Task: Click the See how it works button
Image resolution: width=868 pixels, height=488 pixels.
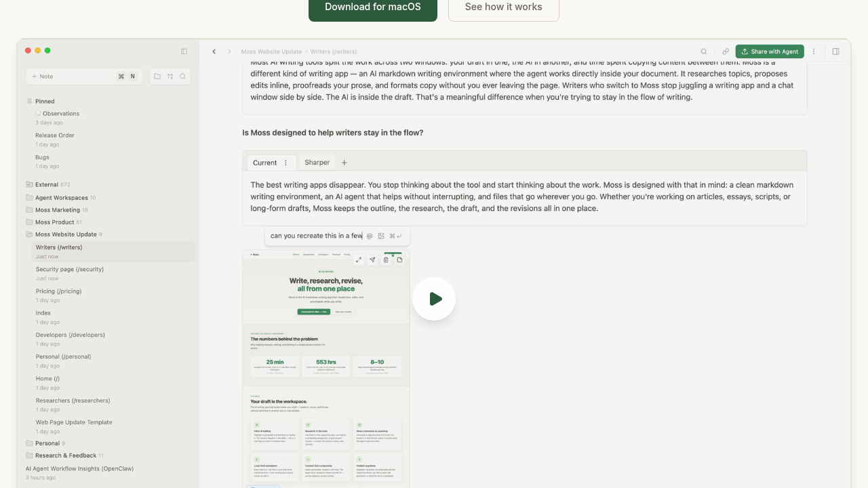Action: (x=504, y=8)
